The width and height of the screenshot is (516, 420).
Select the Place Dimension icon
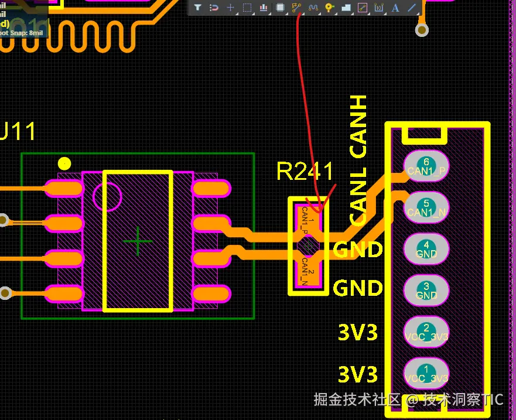pos(379,7)
